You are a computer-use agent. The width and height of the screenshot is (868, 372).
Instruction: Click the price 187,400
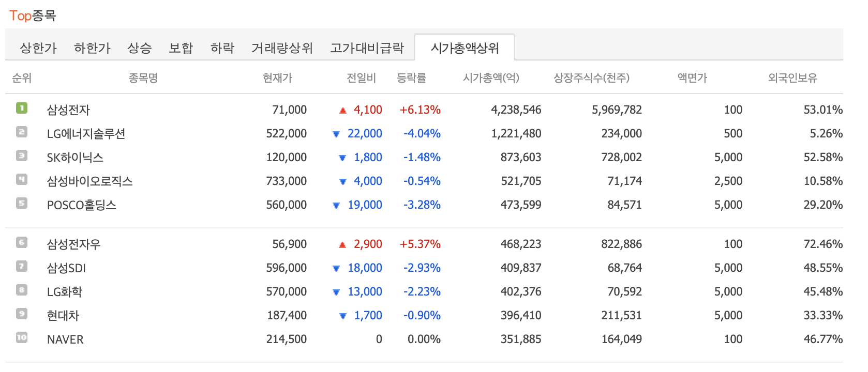tap(287, 315)
